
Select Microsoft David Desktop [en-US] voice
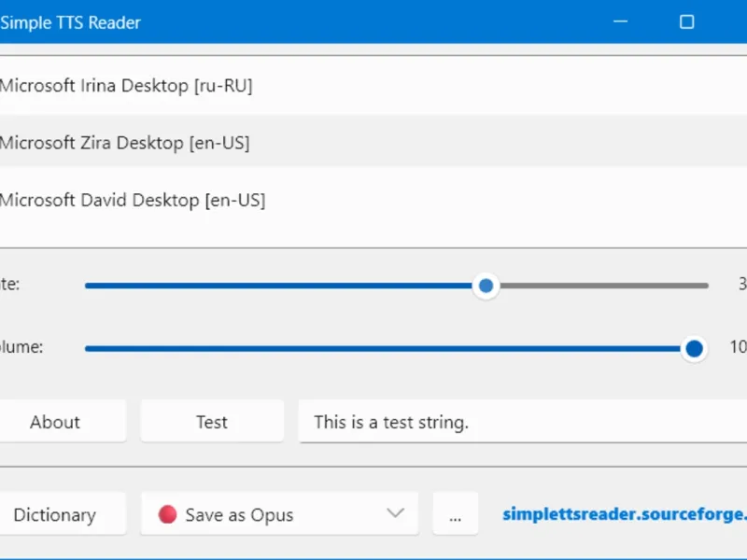click(373, 200)
